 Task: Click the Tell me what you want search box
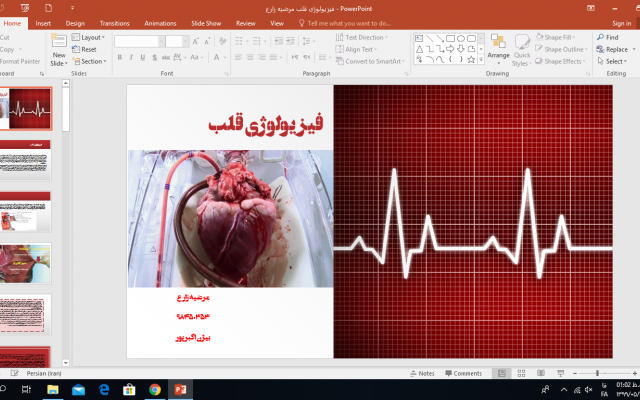click(x=345, y=23)
